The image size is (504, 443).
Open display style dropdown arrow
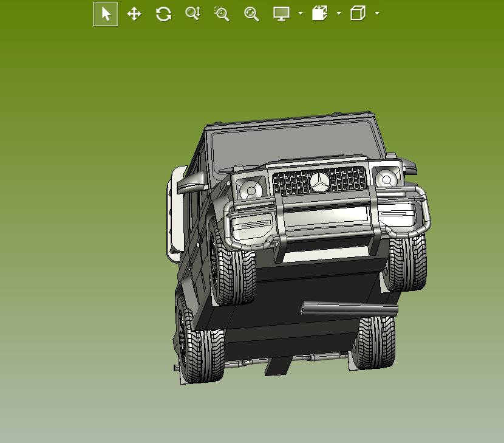pyautogui.click(x=301, y=13)
